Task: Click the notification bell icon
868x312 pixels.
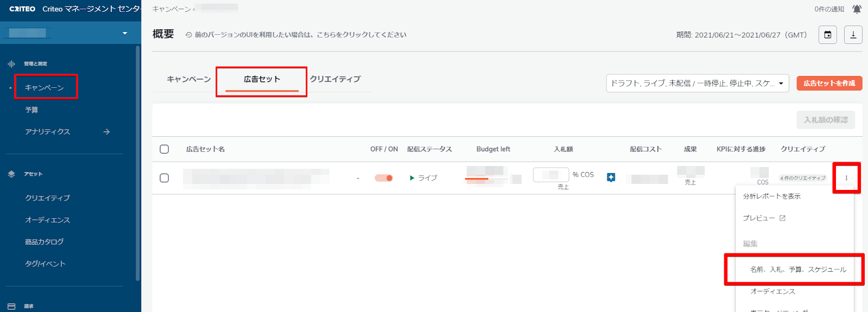Action: (x=857, y=9)
